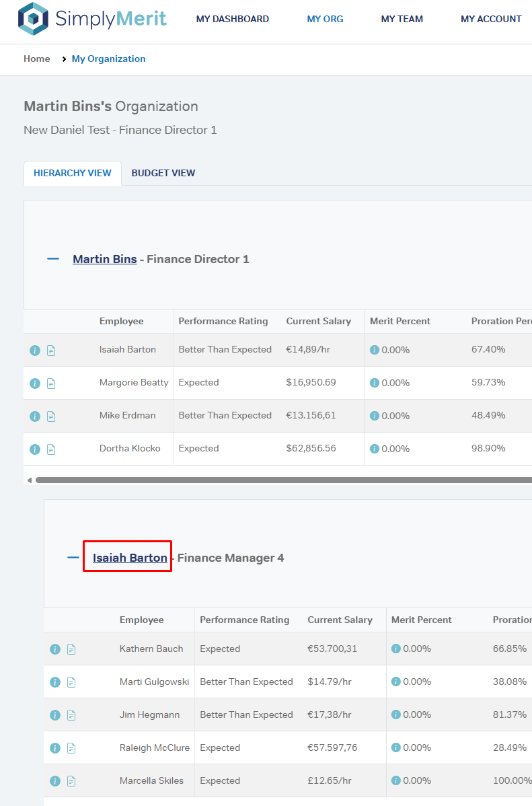The width and height of the screenshot is (532, 806).
Task: Select the Hierarchy View tab
Action: (73, 173)
